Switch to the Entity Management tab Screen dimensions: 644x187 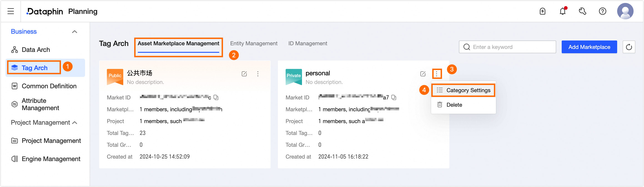click(254, 43)
